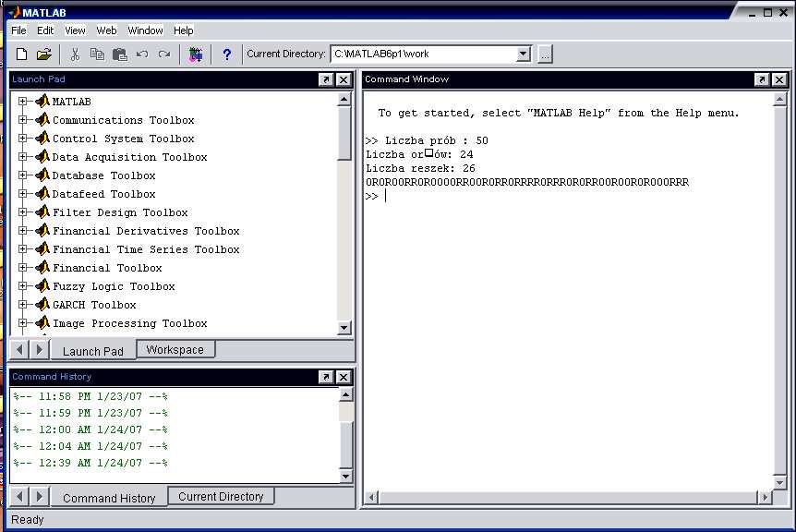Select the Fuzzy Logic Toolbox label

coord(114,286)
